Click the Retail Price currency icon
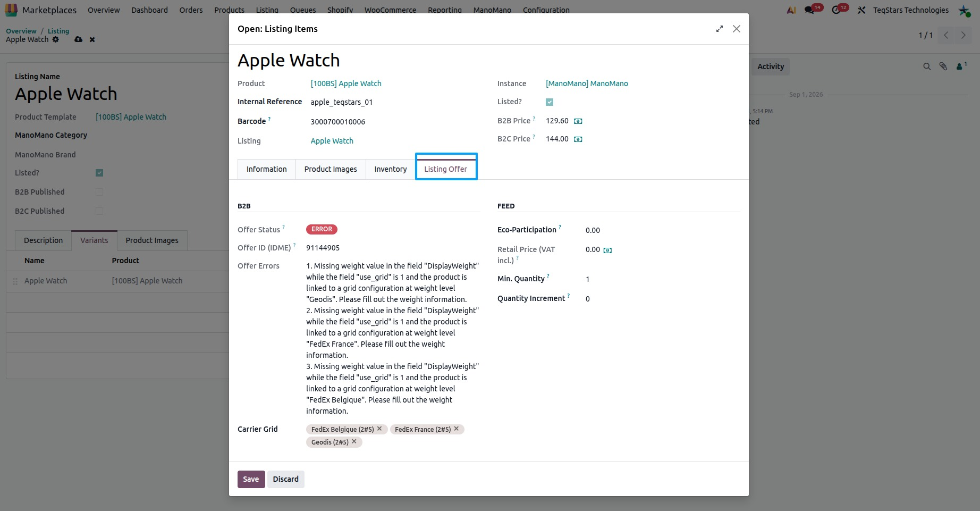 pyautogui.click(x=607, y=250)
